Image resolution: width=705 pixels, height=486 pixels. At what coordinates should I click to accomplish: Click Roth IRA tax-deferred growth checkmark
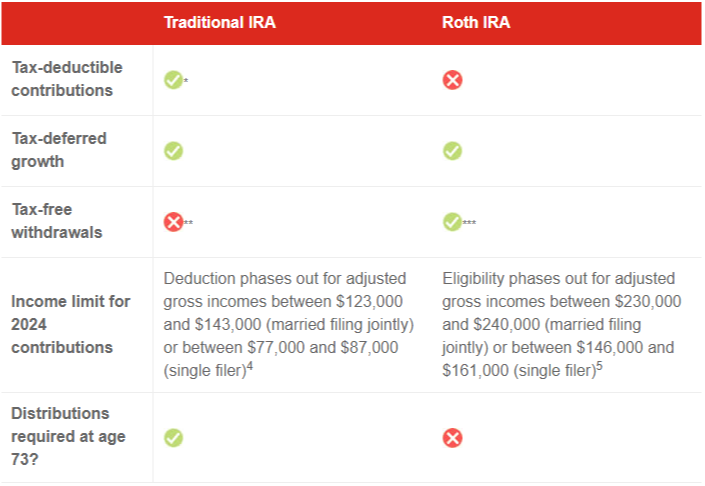click(452, 151)
